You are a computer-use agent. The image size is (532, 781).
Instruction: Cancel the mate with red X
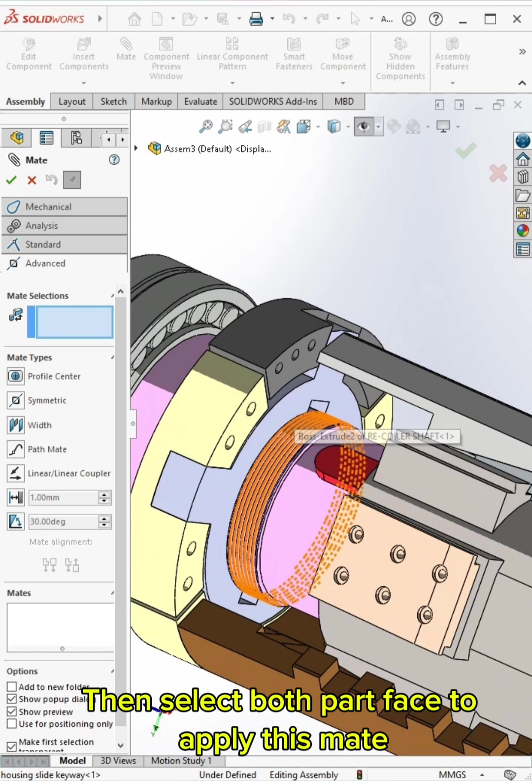32,180
